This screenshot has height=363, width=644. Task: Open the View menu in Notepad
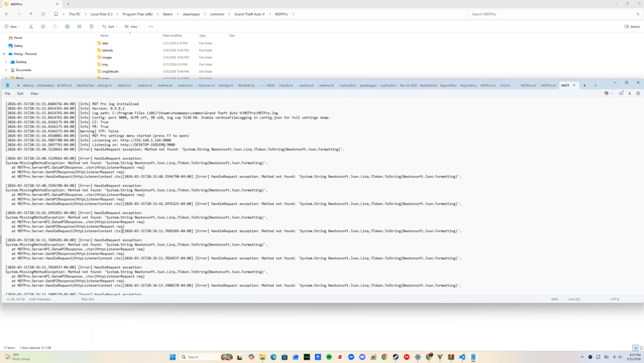click(34, 93)
